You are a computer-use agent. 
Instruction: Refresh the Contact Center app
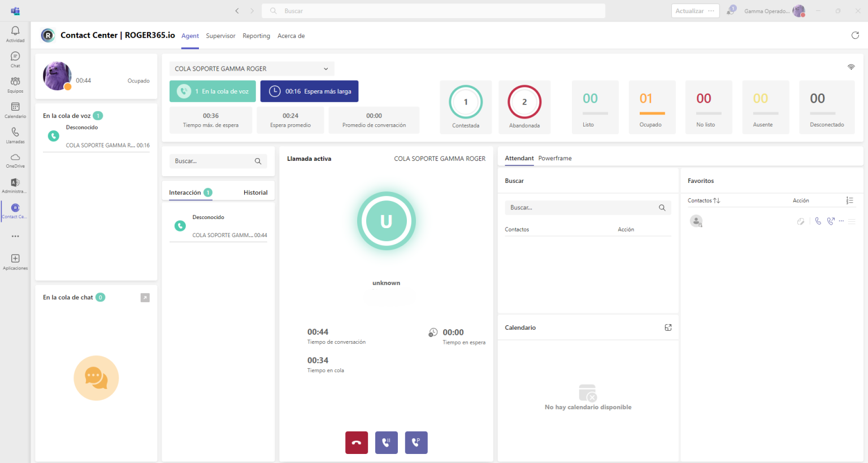pyautogui.click(x=855, y=35)
